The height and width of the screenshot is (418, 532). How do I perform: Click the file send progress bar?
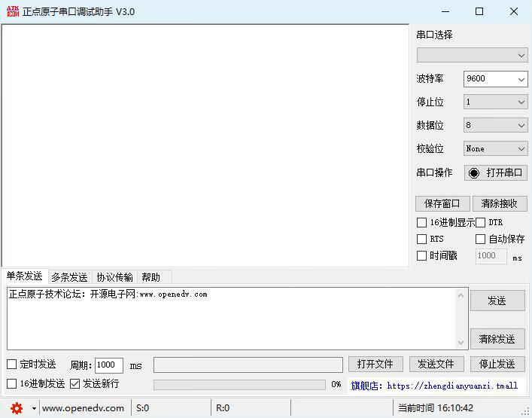[x=239, y=385]
